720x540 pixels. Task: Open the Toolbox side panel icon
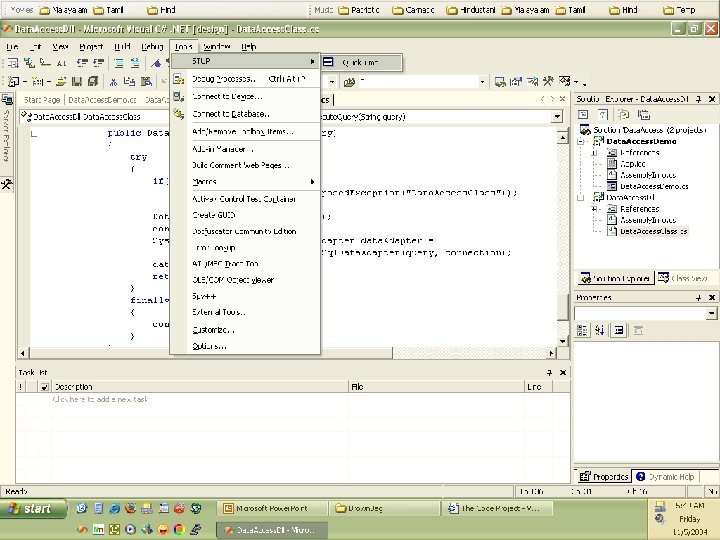(6, 184)
